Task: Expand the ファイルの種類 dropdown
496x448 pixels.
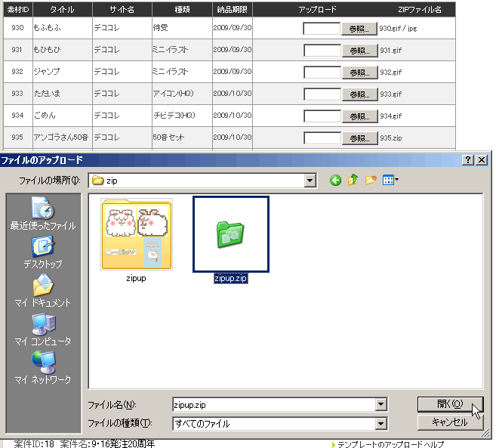Action: click(x=380, y=424)
